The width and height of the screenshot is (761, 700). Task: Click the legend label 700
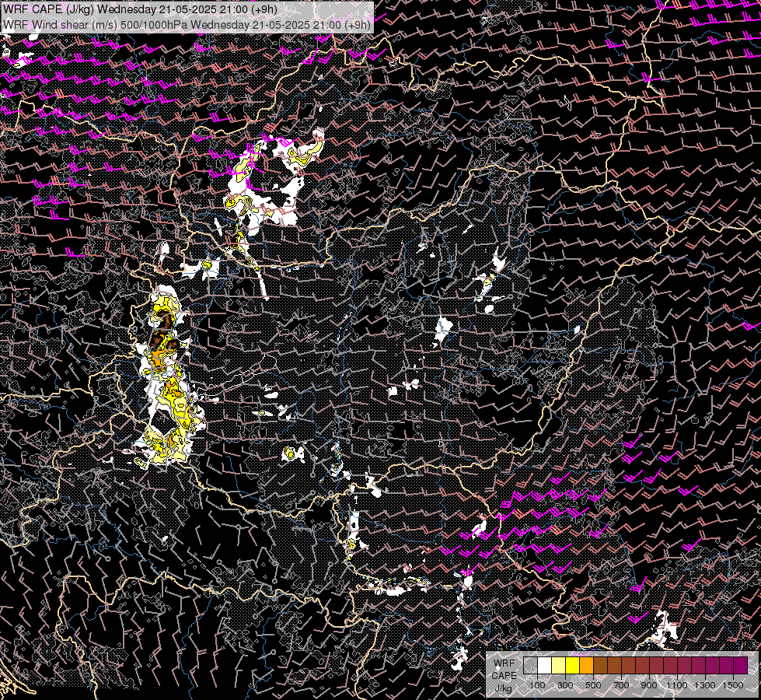[x=621, y=685]
